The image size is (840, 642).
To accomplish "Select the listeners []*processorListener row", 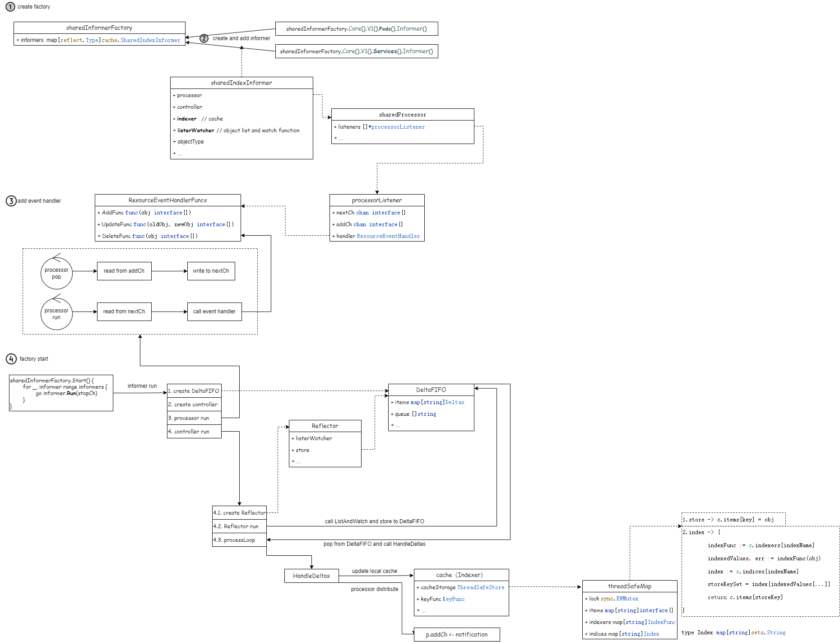I will (403, 127).
